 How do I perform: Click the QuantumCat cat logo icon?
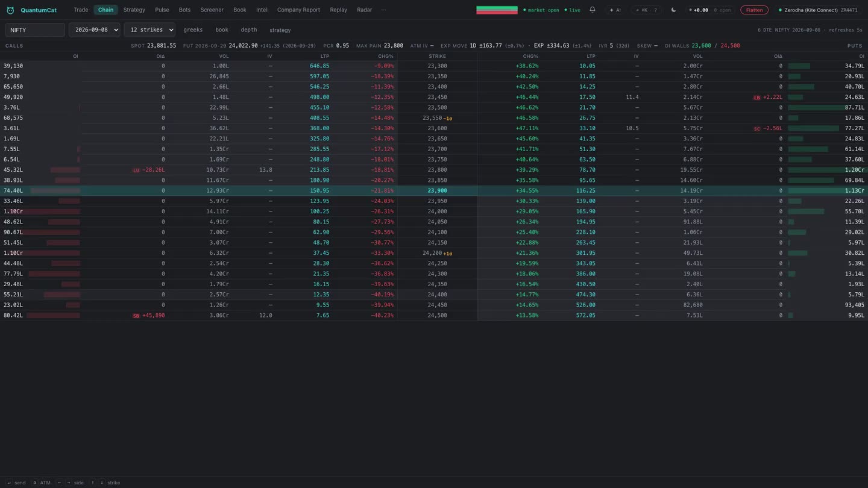[10, 10]
